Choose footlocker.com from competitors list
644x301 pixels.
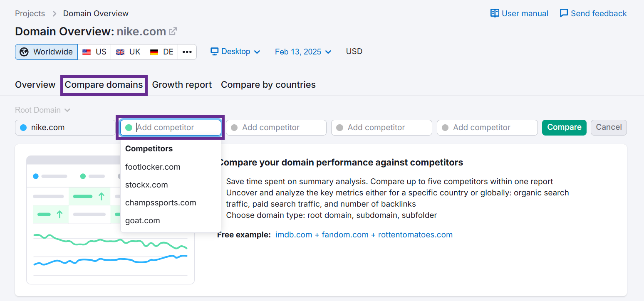171,167
